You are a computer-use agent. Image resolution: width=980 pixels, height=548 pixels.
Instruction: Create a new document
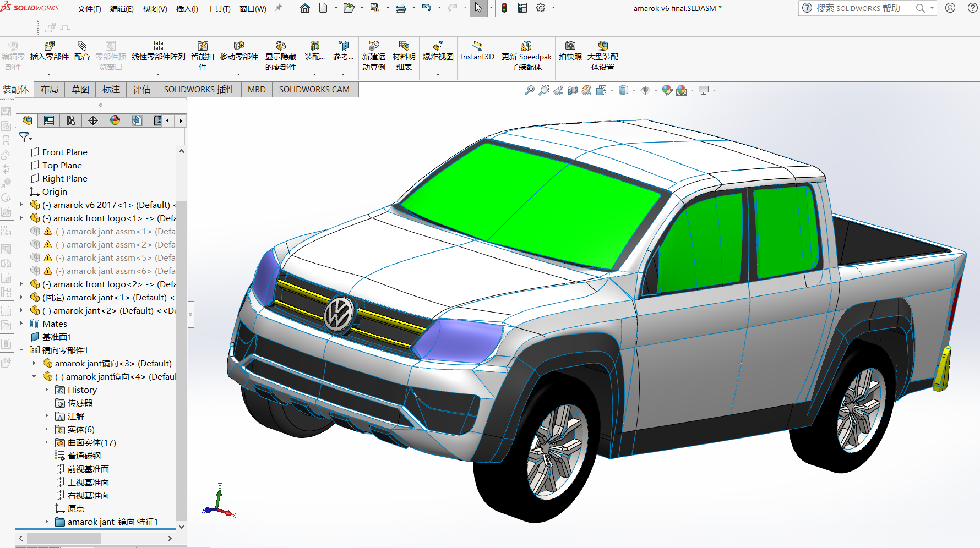323,8
